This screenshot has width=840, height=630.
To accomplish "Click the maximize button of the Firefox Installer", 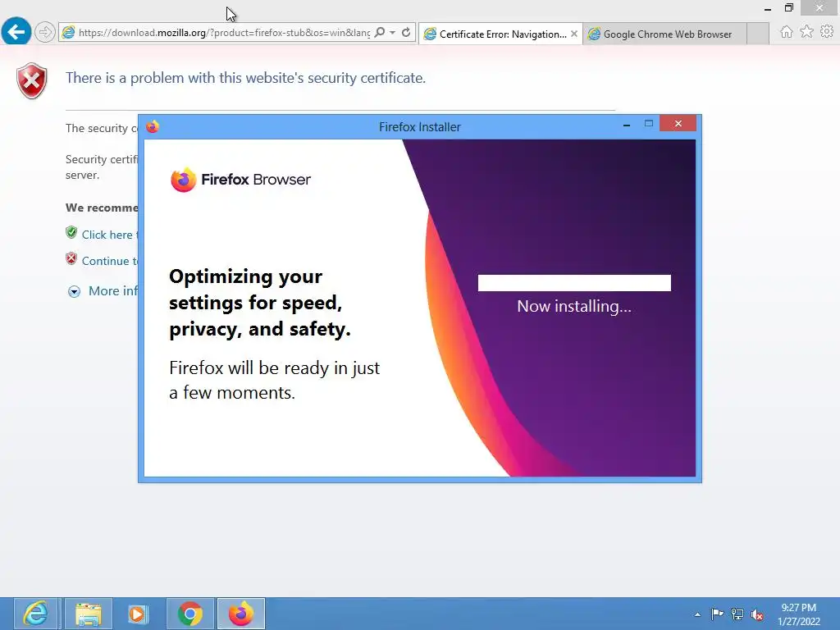I will pos(649,124).
